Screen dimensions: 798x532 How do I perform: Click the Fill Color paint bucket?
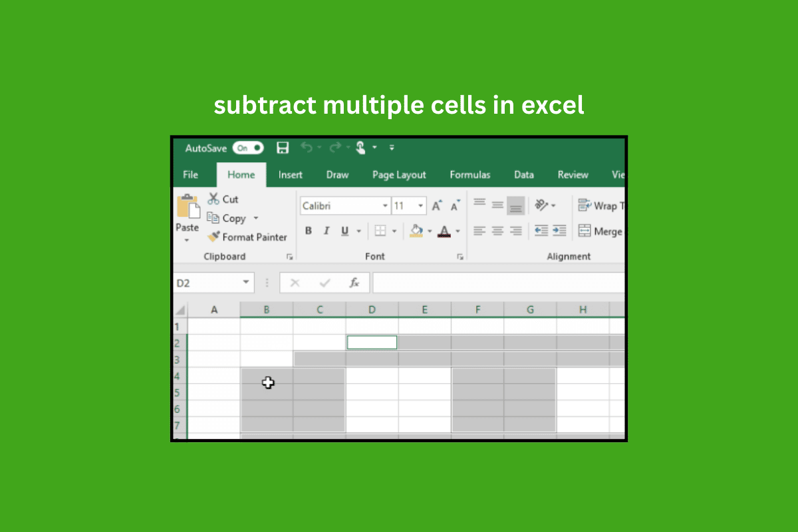(417, 231)
